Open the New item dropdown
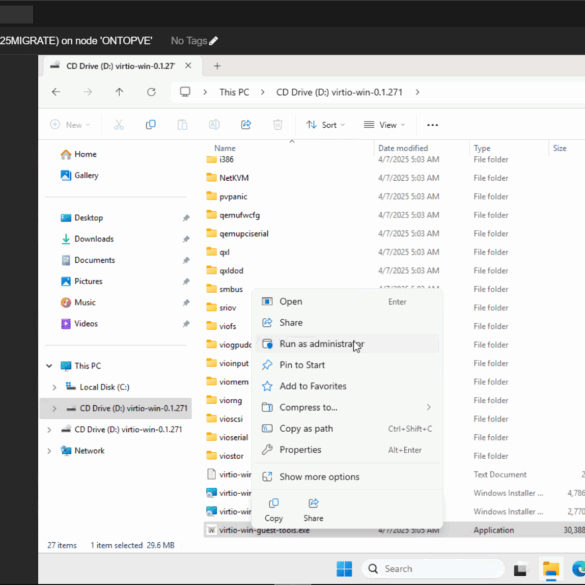The image size is (585, 585). pyautogui.click(x=70, y=125)
